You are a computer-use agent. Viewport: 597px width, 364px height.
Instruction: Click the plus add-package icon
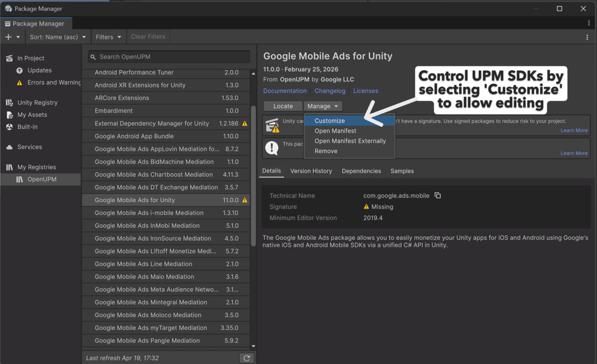8,37
